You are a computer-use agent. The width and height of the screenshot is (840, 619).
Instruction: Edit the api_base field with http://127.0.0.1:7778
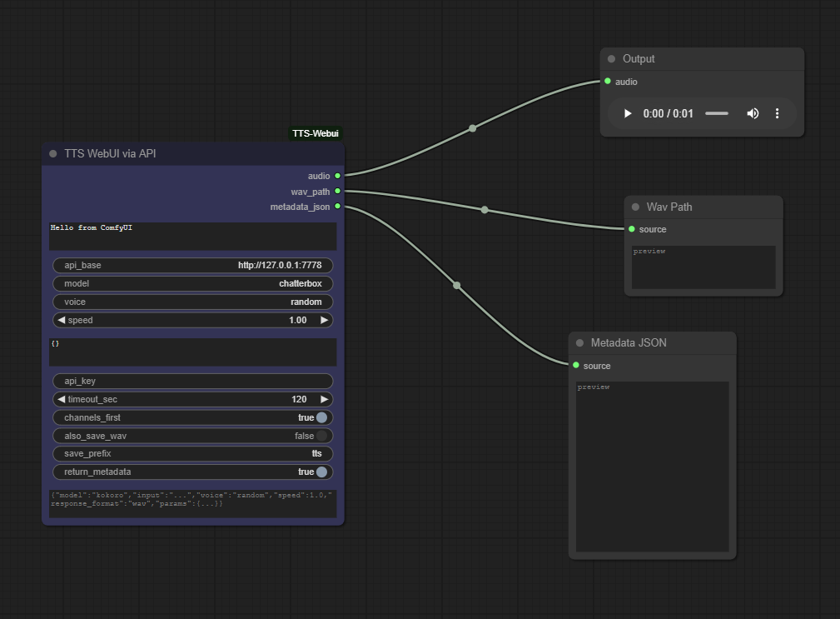click(x=193, y=265)
